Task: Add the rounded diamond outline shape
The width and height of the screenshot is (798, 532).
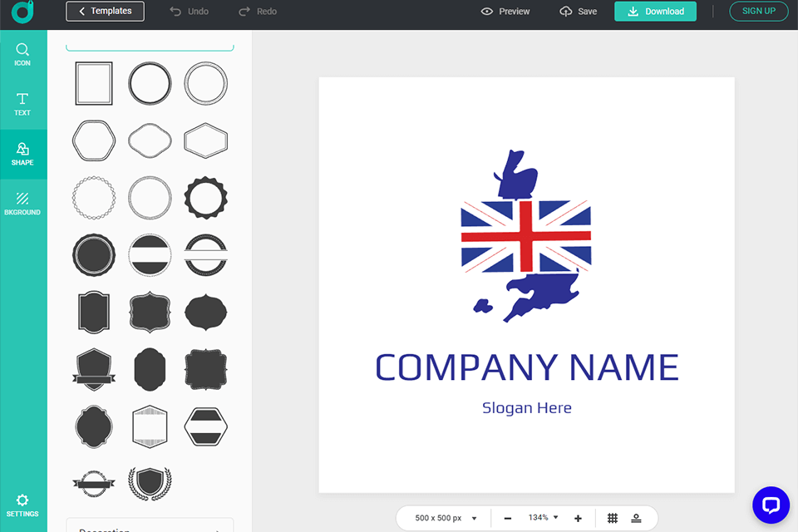Action: click(x=150, y=140)
